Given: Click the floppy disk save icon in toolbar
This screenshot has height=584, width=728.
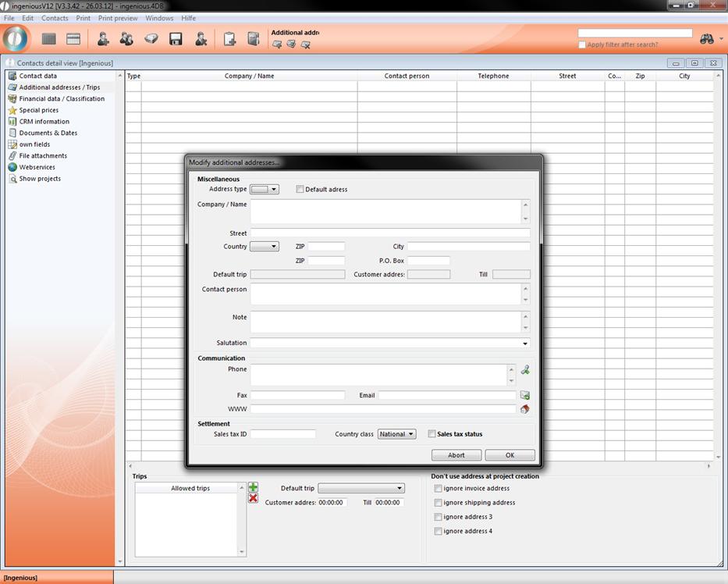Looking at the screenshot, I should (176, 39).
